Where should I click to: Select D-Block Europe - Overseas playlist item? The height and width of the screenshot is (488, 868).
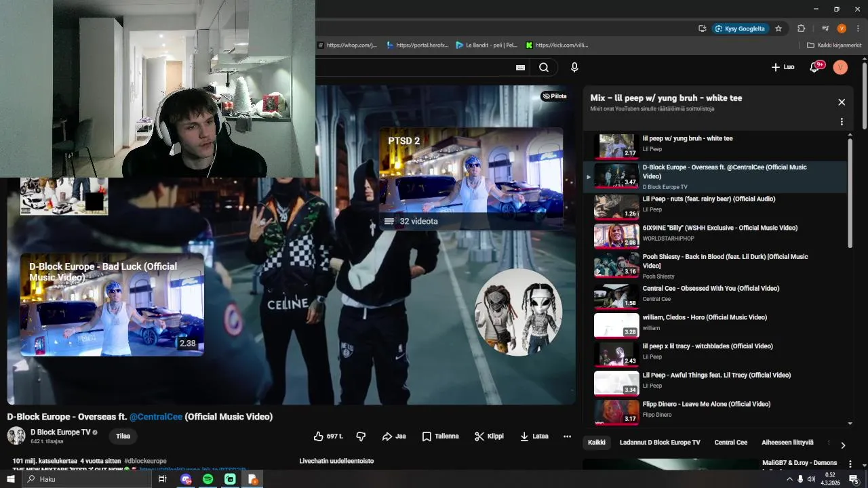[x=715, y=177]
